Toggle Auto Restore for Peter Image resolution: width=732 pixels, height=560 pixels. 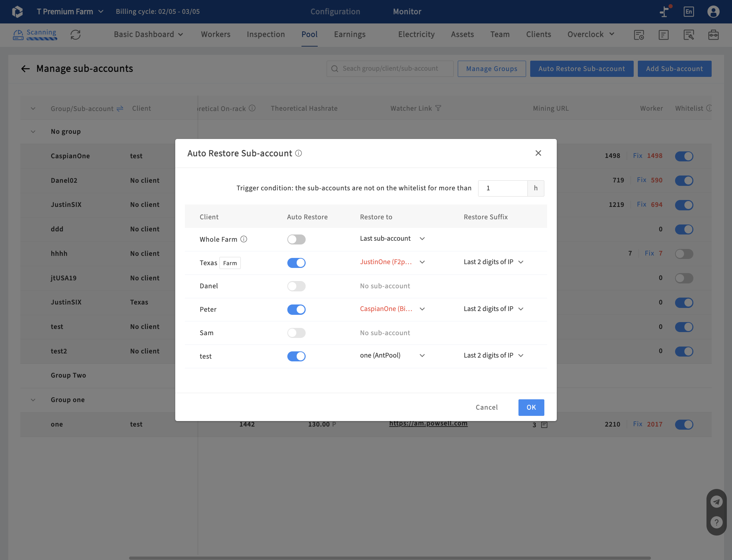pyautogui.click(x=296, y=310)
